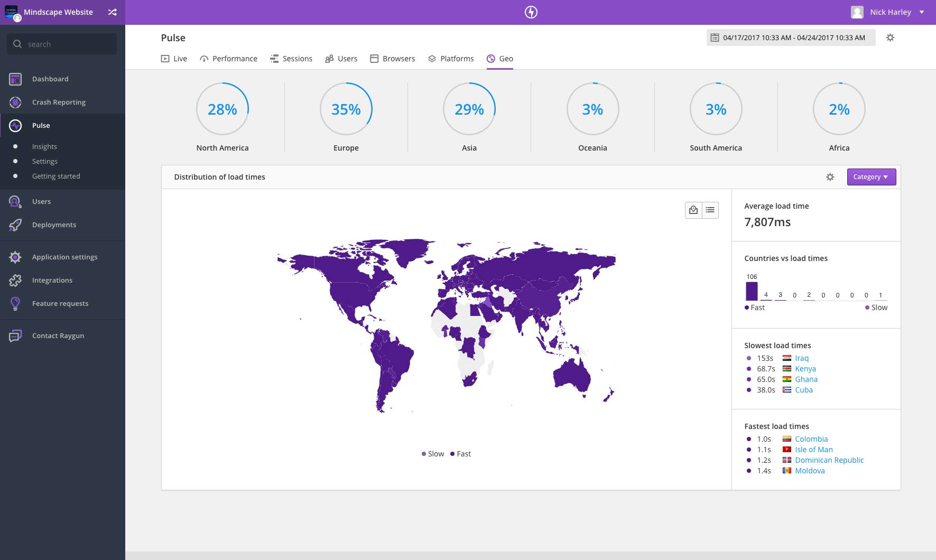Image resolution: width=936 pixels, height=560 pixels.
Task: Toggle the Slow legend item below map
Action: click(433, 454)
